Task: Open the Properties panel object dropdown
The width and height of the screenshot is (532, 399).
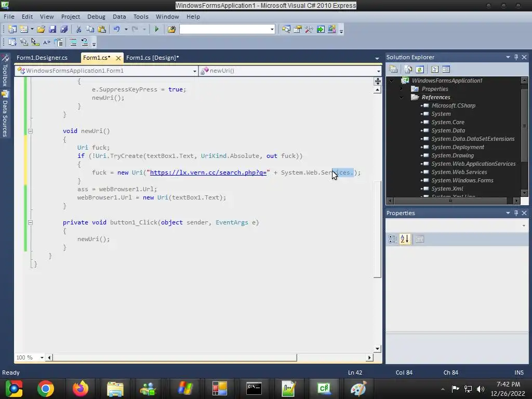Action: point(524,225)
